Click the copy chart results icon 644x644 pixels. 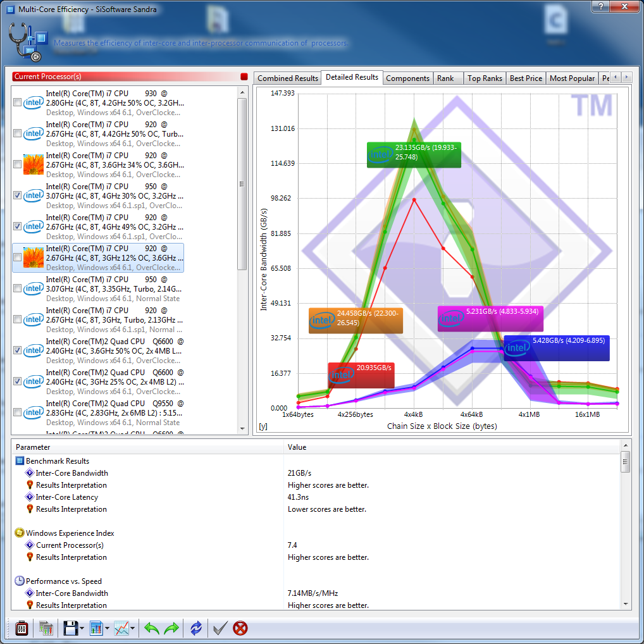pyautogui.click(x=46, y=628)
